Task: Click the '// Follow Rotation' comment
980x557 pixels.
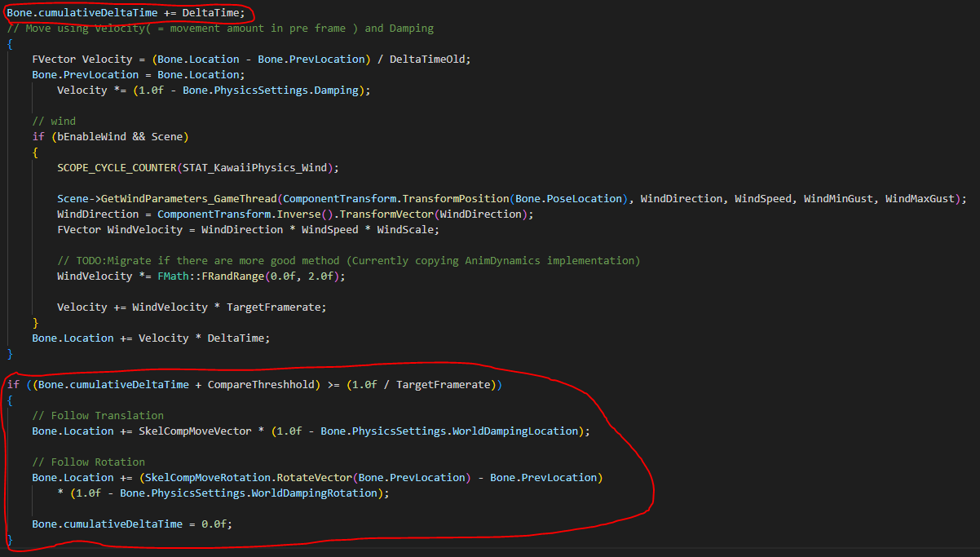Action: (x=89, y=462)
